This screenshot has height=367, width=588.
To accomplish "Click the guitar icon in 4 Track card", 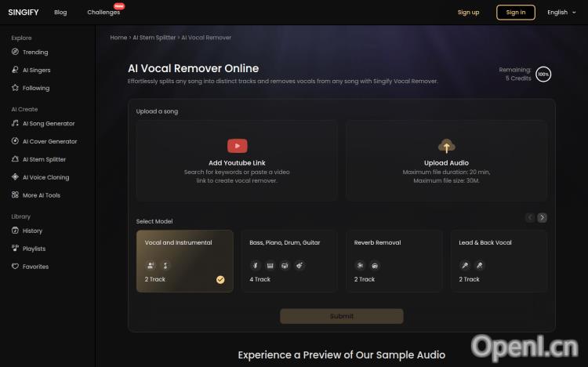I will click(x=299, y=266).
